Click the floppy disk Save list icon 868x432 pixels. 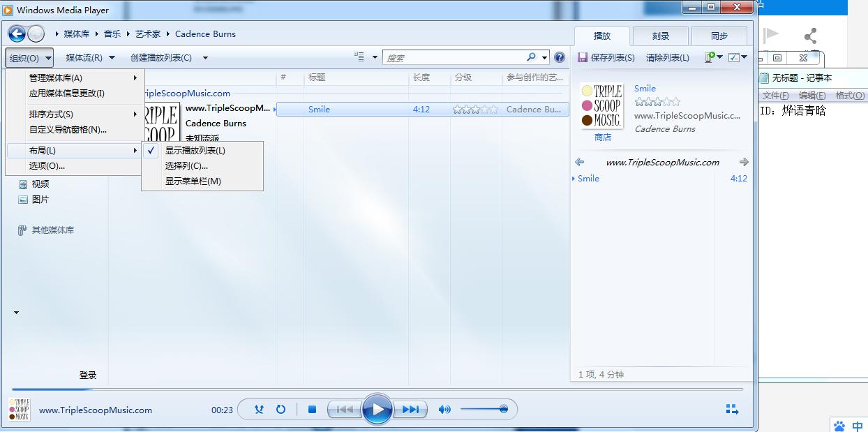[583, 58]
